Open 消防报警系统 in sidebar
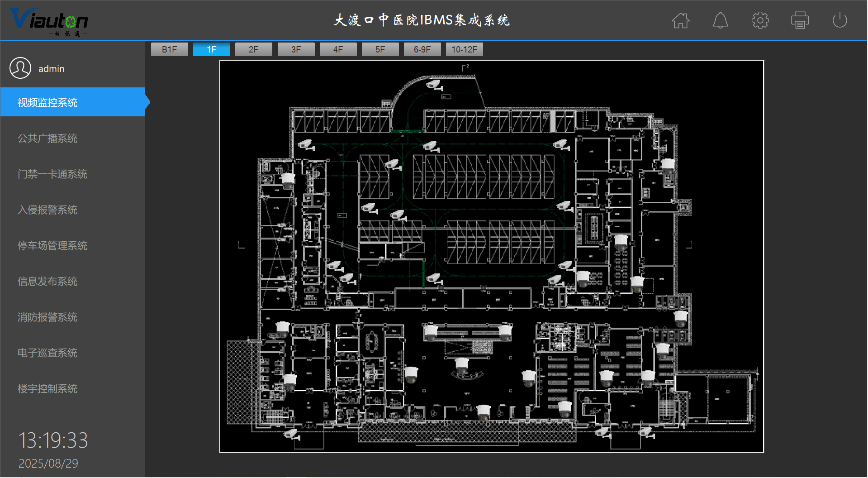 point(47,317)
